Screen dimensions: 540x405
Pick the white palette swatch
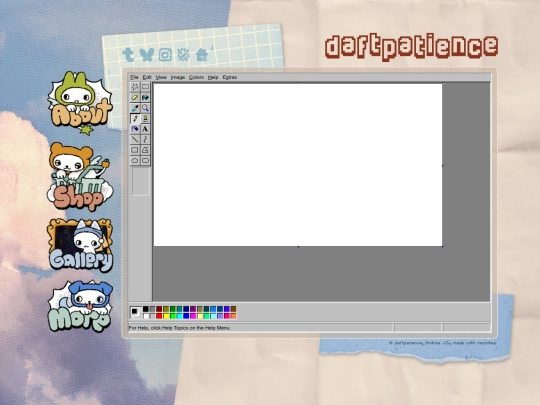[x=146, y=316]
